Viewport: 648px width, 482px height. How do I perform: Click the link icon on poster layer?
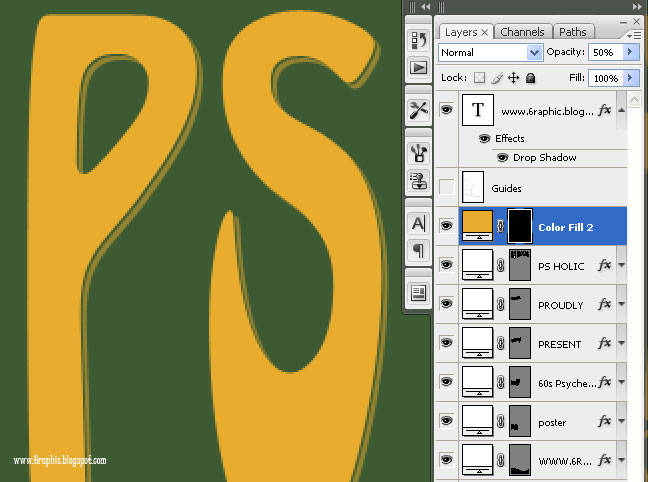[x=500, y=421]
